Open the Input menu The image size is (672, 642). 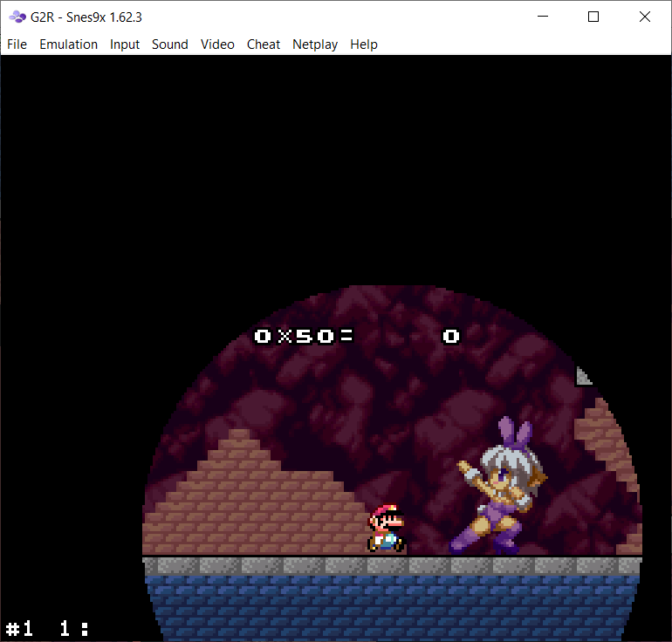[x=125, y=44]
